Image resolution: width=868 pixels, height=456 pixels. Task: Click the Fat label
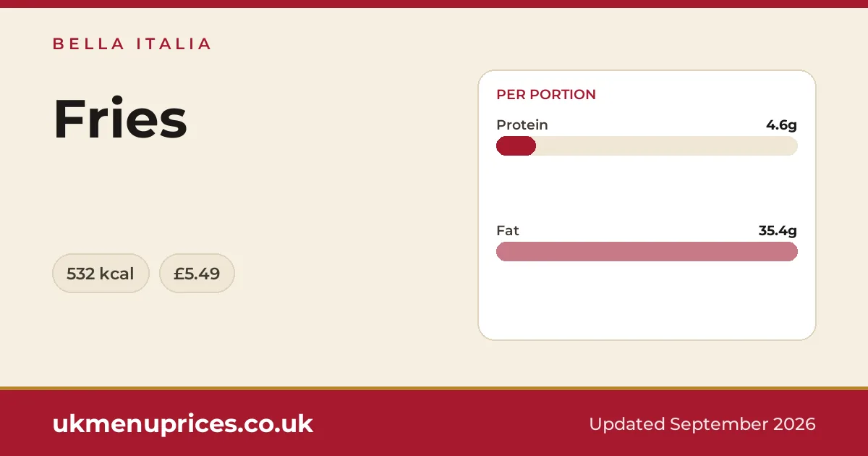pos(508,231)
